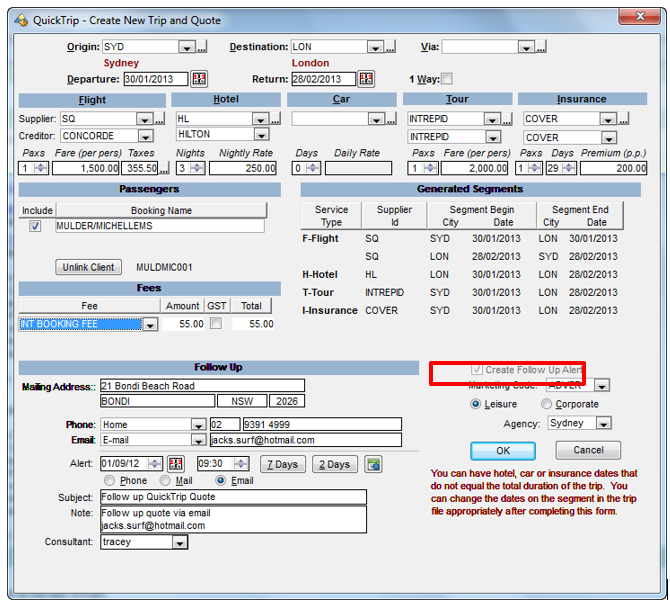Expand the Creditor CONCORDE dropdown
The image size is (670, 602).
(x=145, y=136)
